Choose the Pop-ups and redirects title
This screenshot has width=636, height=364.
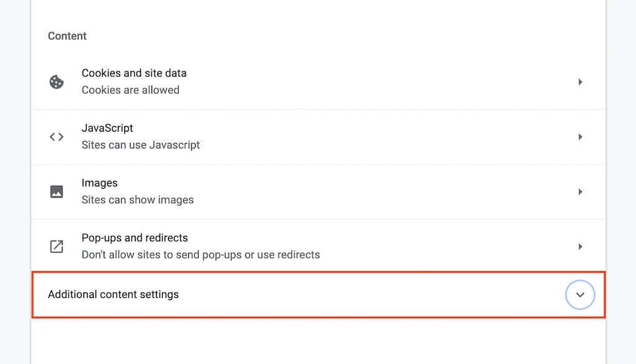(135, 238)
